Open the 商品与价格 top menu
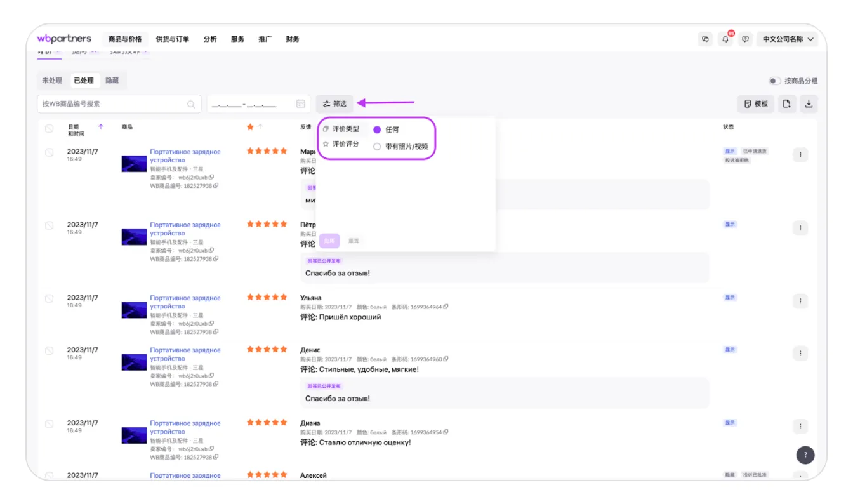 [125, 39]
